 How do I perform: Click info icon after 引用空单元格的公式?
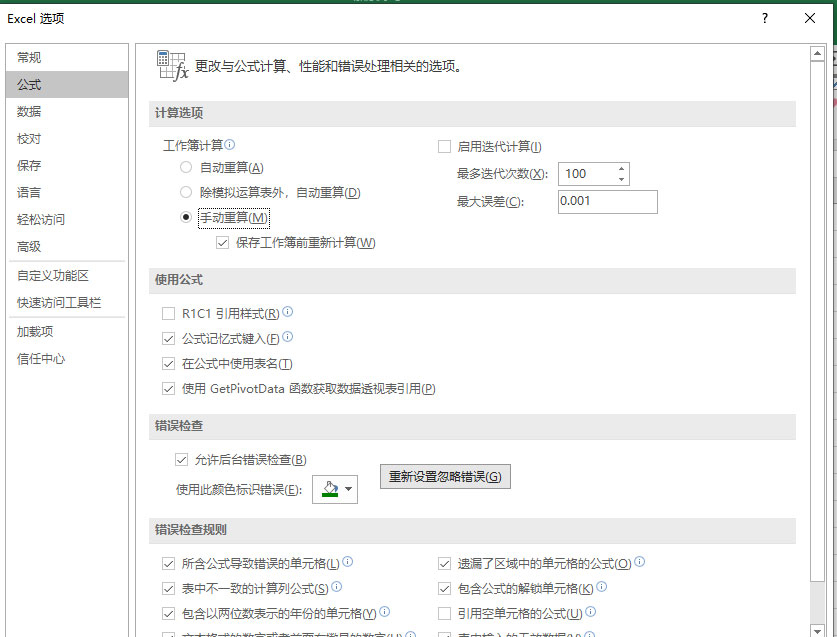(590, 611)
